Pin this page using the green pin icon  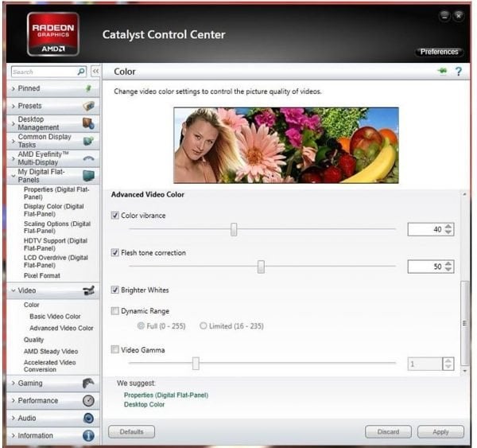443,72
